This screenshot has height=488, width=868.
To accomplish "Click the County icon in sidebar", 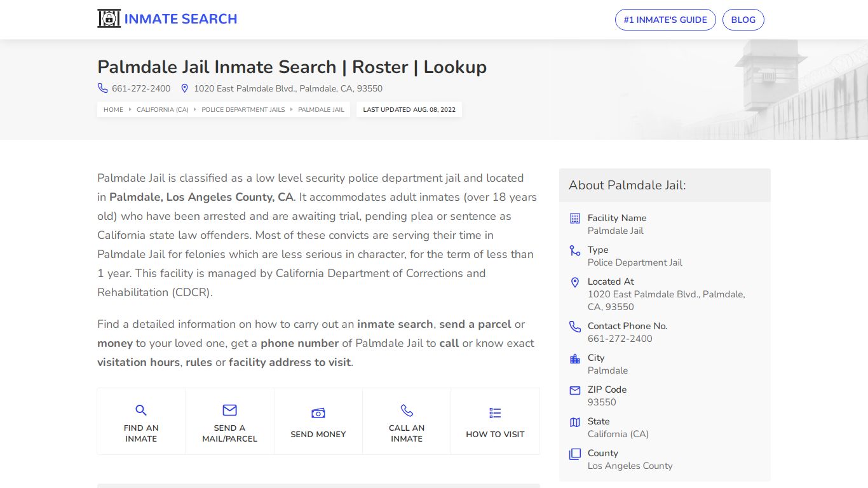I will point(575,454).
